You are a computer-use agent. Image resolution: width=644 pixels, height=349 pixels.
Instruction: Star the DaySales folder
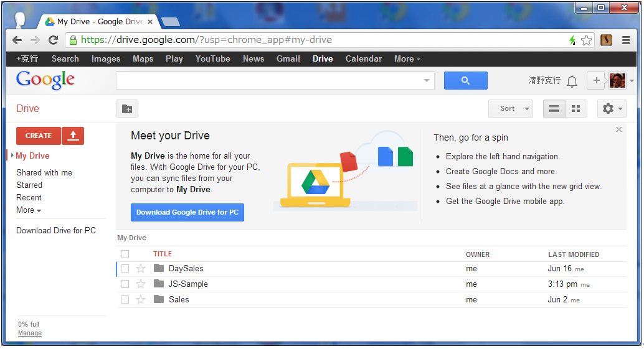click(x=141, y=269)
